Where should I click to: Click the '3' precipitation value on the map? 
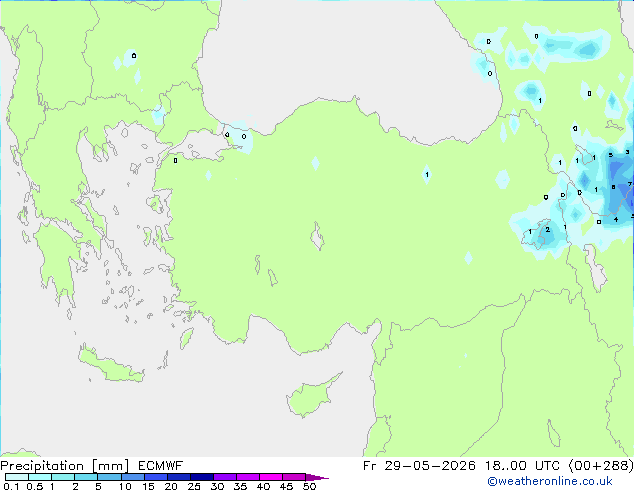pos(627,152)
